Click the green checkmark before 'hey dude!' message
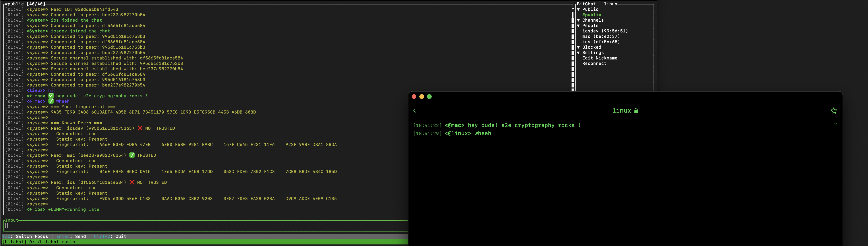868x246 pixels. click(x=51, y=96)
